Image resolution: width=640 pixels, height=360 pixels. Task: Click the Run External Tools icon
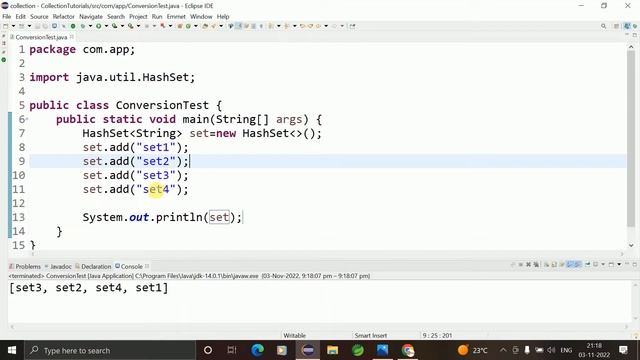coord(131,26)
